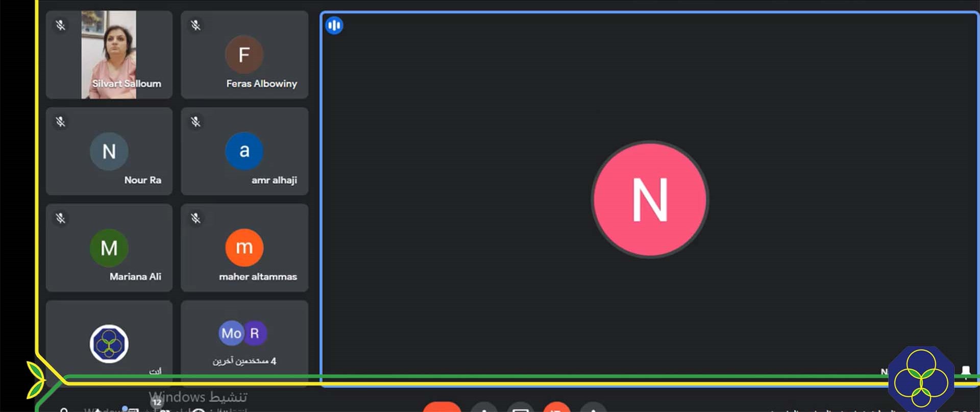
Task: Click the blue speaking indicator on the main tile
Action: (x=334, y=25)
